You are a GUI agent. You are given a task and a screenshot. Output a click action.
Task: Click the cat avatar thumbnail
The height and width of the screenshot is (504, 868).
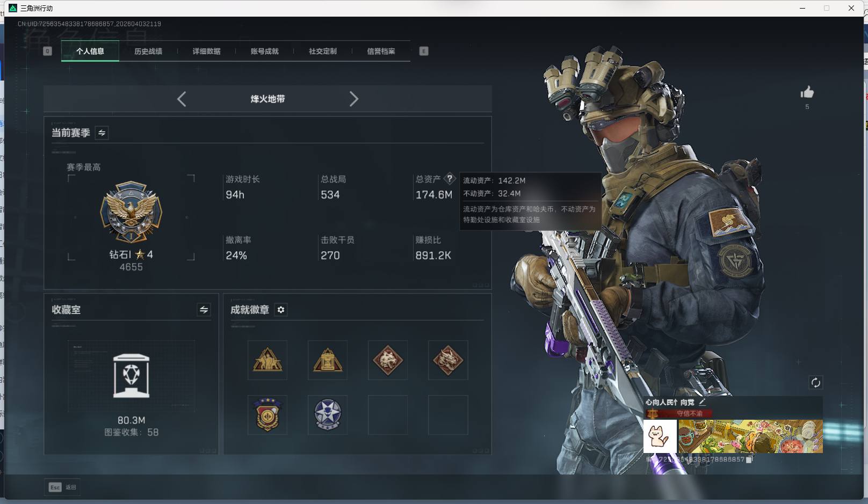pos(660,436)
